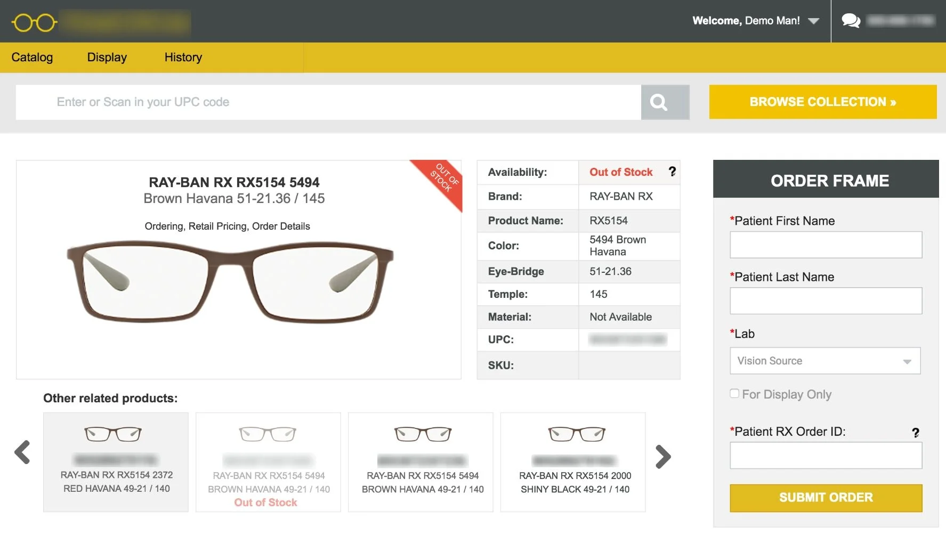Select out-of-stock Brown Havana 49-21 product
This screenshot has height=560, width=946.
268,462
